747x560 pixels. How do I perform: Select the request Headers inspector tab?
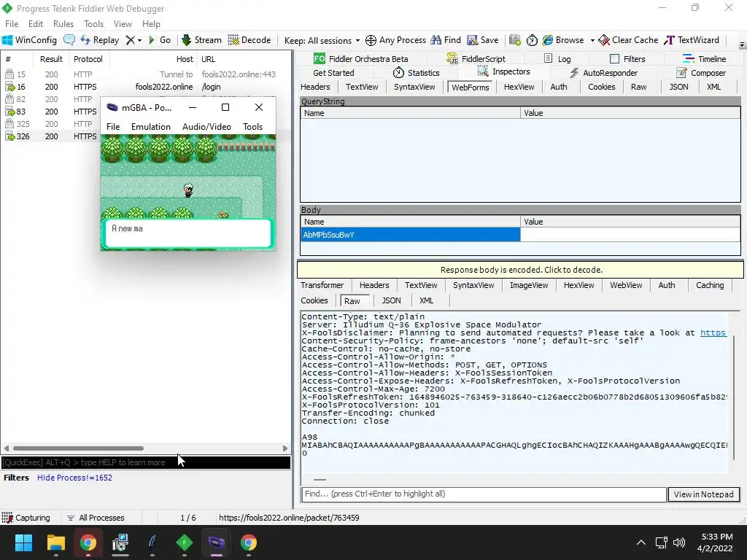click(x=315, y=87)
